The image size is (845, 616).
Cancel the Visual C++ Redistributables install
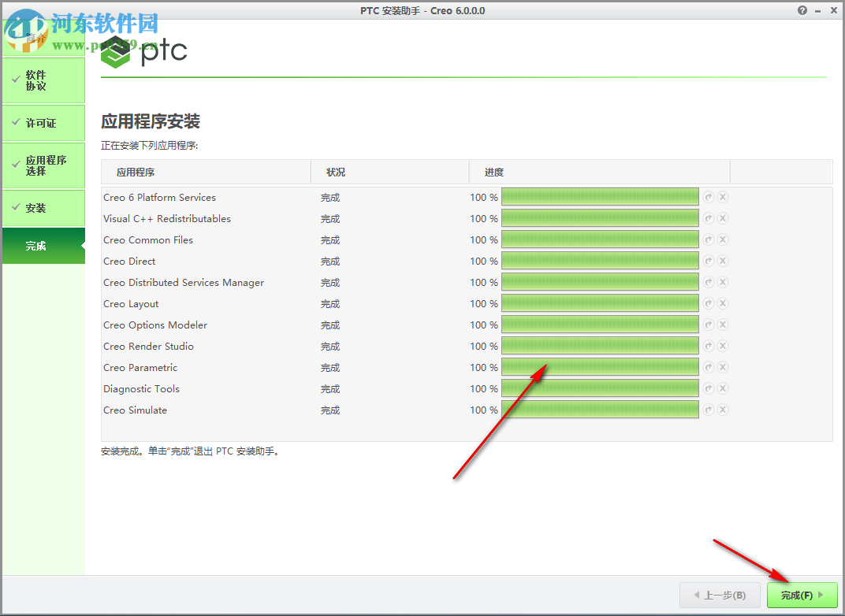tap(723, 218)
